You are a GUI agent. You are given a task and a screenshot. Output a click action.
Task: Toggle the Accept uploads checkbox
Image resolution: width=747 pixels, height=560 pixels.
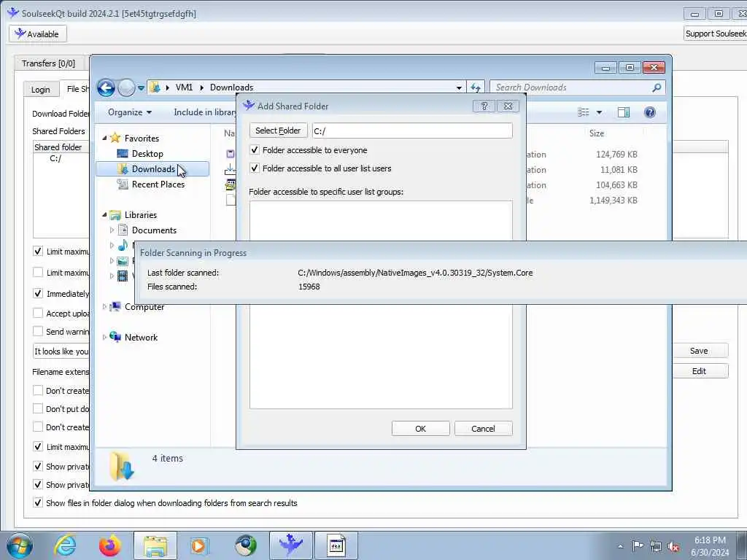pyautogui.click(x=38, y=313)
